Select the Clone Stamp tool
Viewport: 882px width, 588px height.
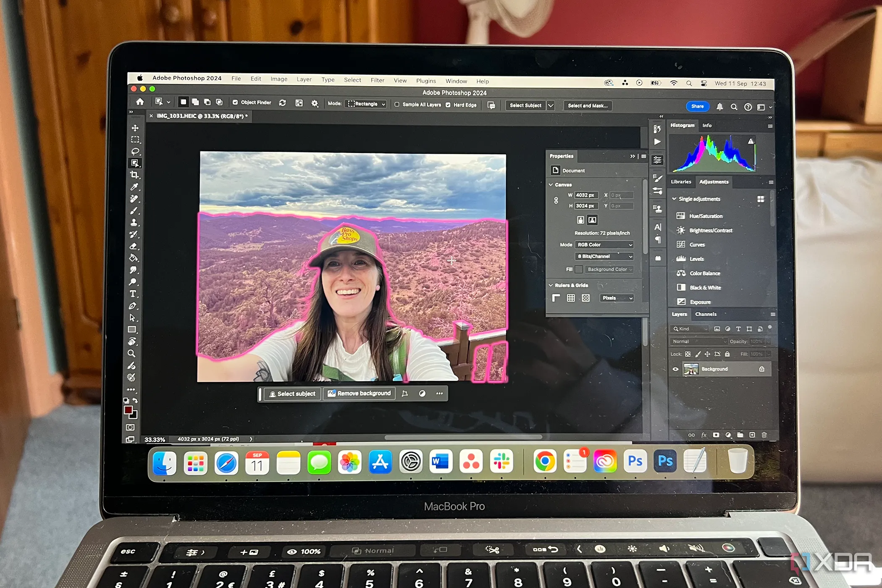tap(134, 222)
